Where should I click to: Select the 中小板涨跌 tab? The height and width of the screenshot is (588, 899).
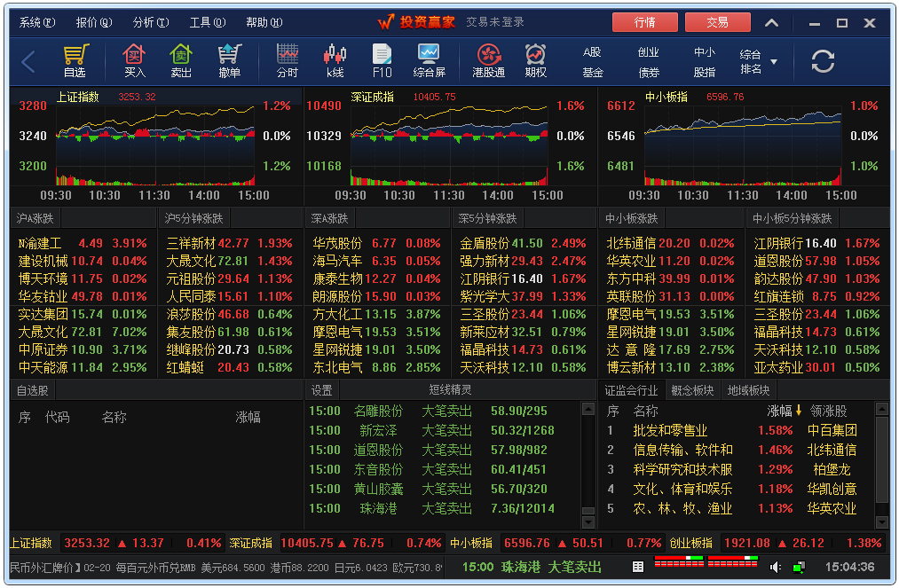point(632,218)
